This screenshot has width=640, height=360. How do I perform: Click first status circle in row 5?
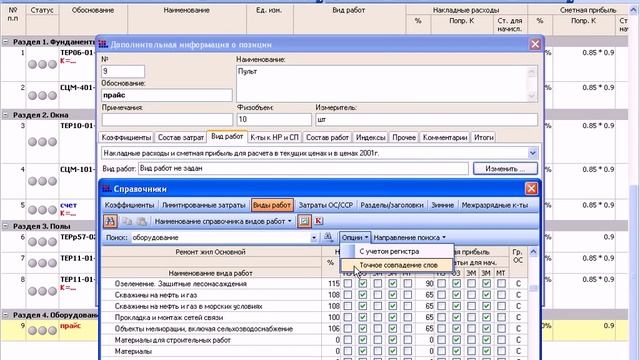point(33,210)
